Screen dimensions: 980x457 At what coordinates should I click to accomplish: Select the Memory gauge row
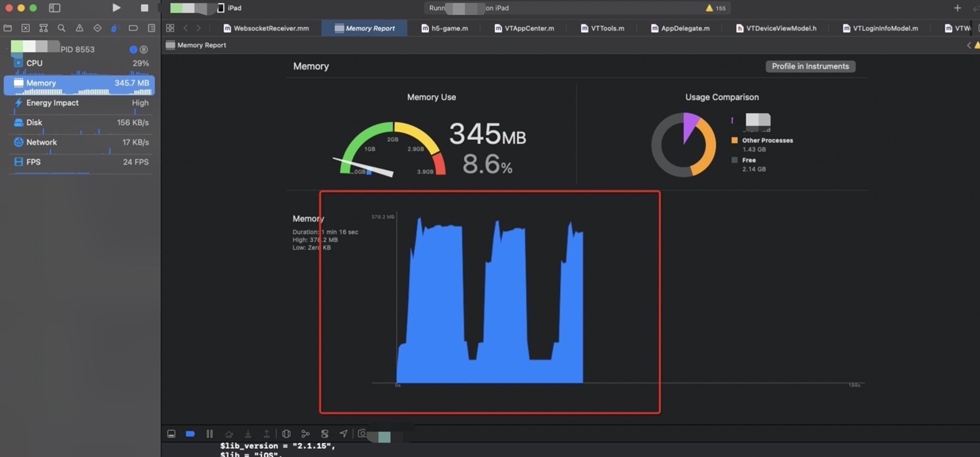coord(80,85)
